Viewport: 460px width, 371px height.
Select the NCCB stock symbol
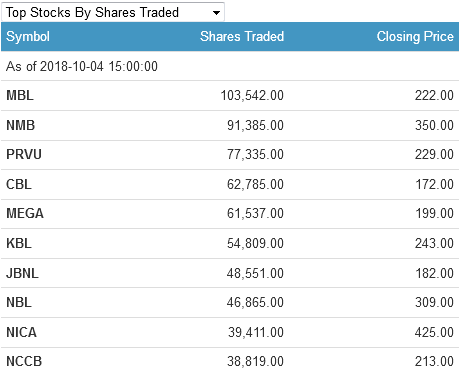click(x=24, y=361)
